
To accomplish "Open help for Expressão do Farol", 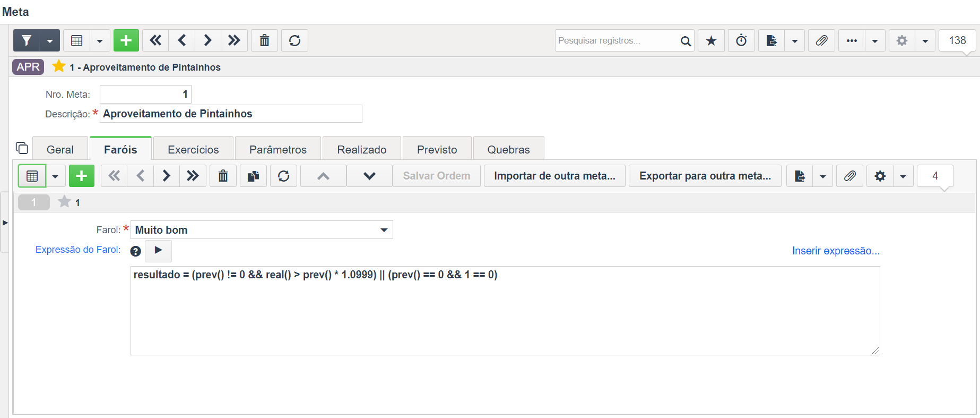I will coord(136,251).
